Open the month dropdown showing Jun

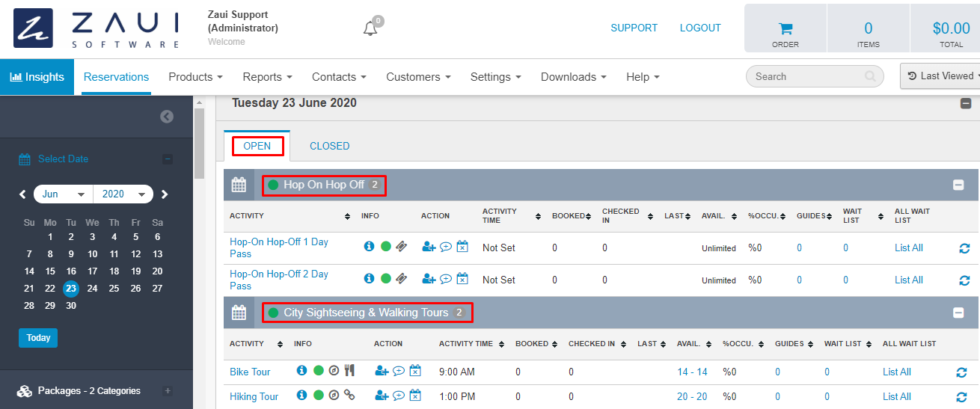click(64, 194)
